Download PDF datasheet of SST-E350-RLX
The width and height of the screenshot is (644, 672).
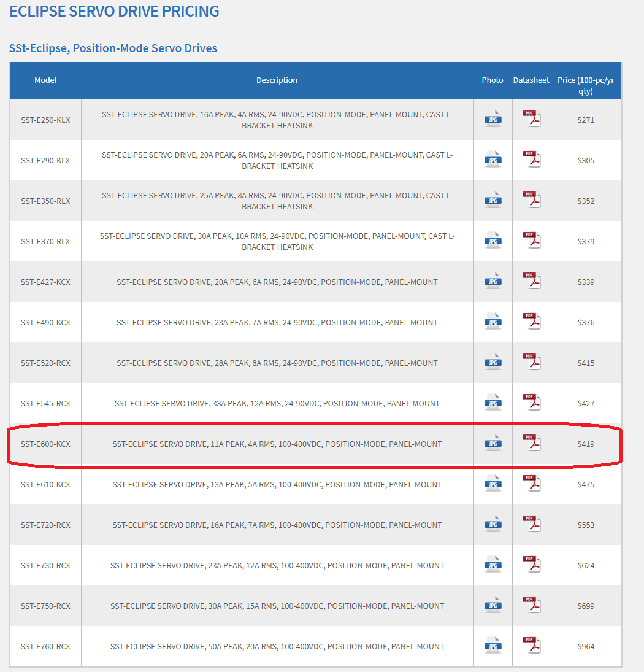pos(532,199)
